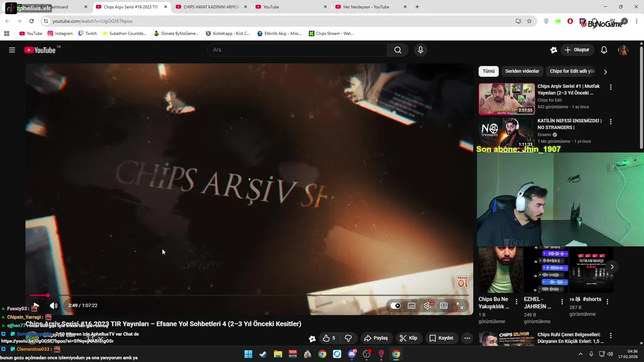
Task: Go to the YouTube home logo
Action: tap(40, 50)
